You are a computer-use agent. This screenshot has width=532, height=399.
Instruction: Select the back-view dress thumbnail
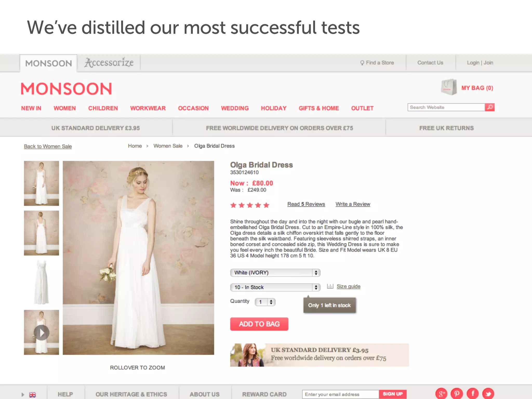coord(42,233)
